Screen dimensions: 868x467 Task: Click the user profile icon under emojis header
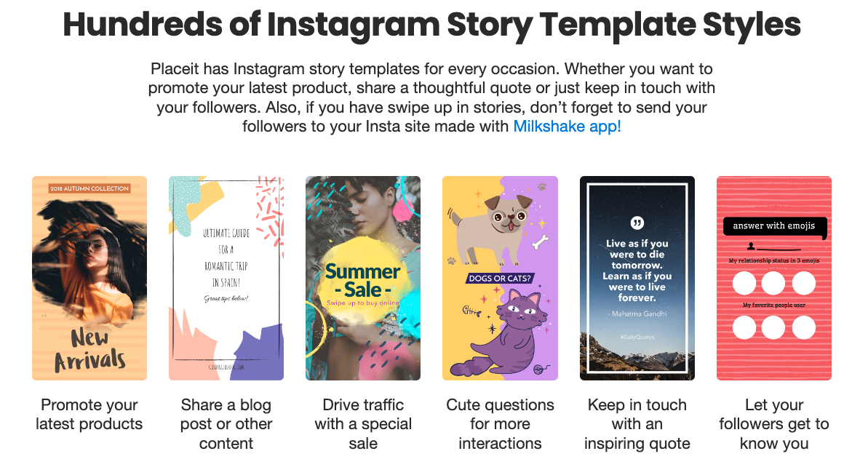(751, 246)
